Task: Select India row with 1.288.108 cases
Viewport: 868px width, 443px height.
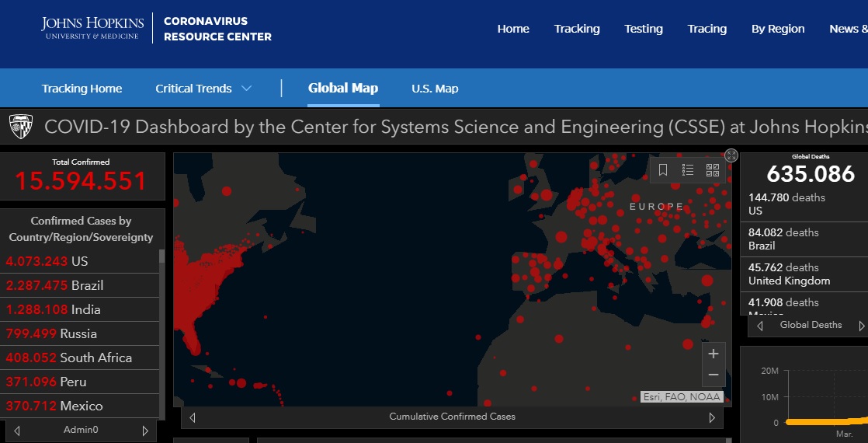Action: [79, 309]
